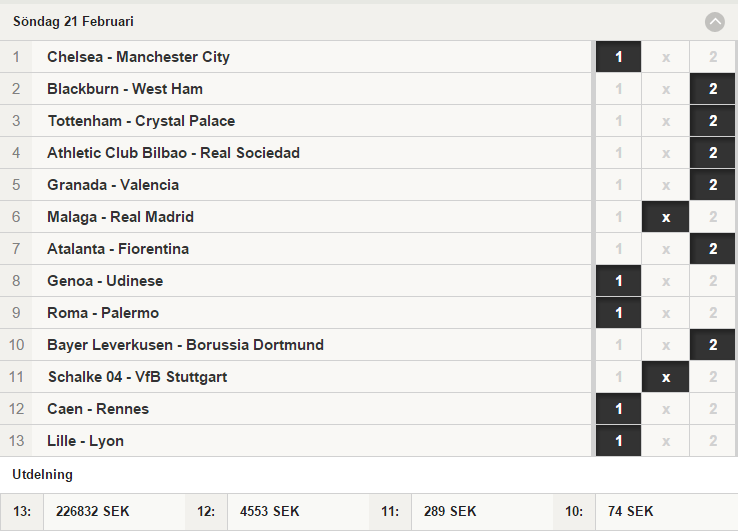The image size is (738, 531).
Task: Select away win for Lille - Lyon
Action: [713, 441]
